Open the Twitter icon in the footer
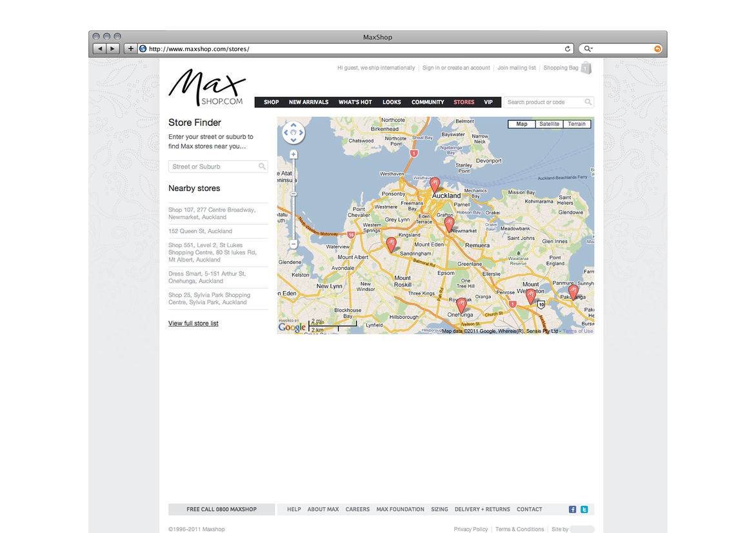 [x=584, y=509]
